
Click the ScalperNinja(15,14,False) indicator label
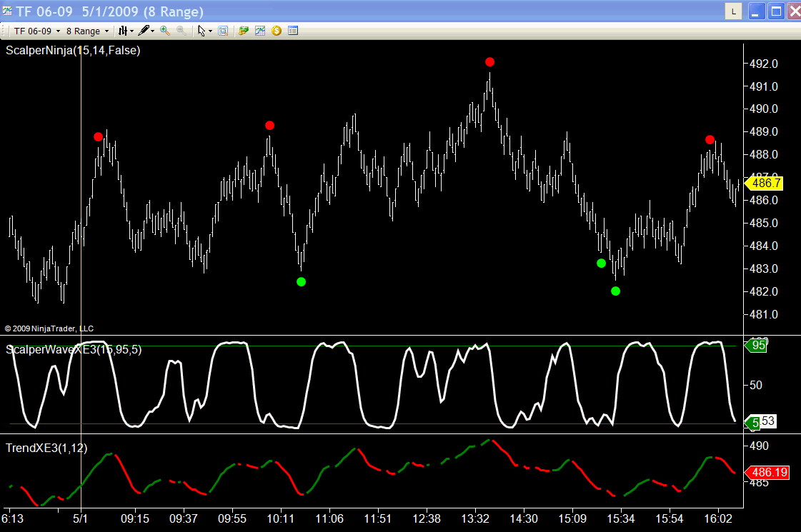pos(73,51)
